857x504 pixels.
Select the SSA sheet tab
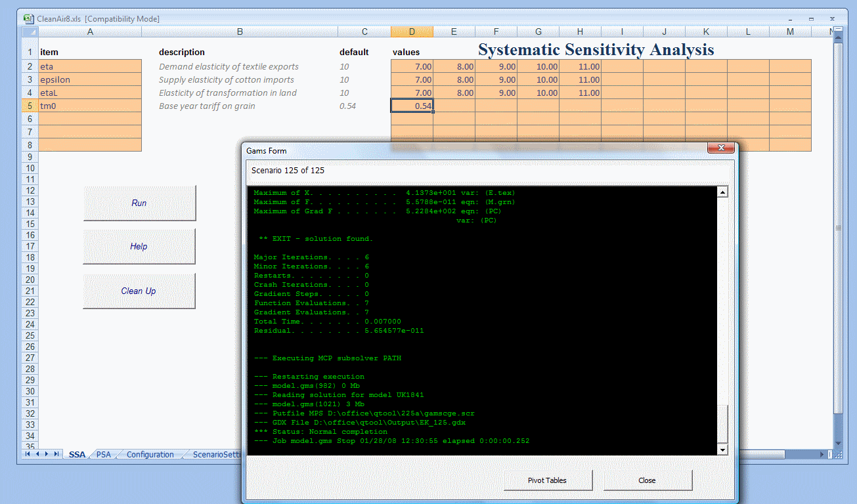77,454
